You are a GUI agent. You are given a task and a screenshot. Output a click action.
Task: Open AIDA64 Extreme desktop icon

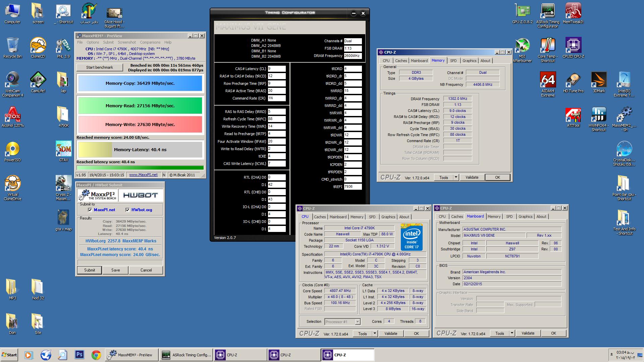(x=547, y=84)
